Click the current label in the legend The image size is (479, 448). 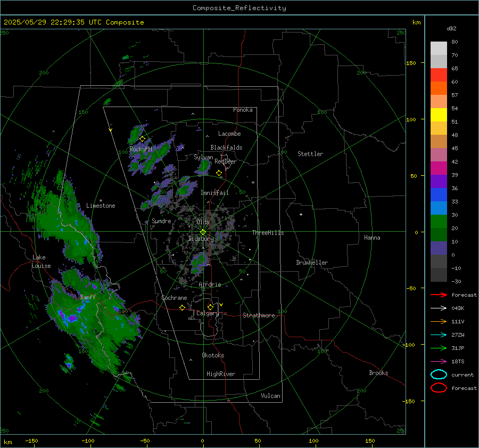(x=462, y=374)
